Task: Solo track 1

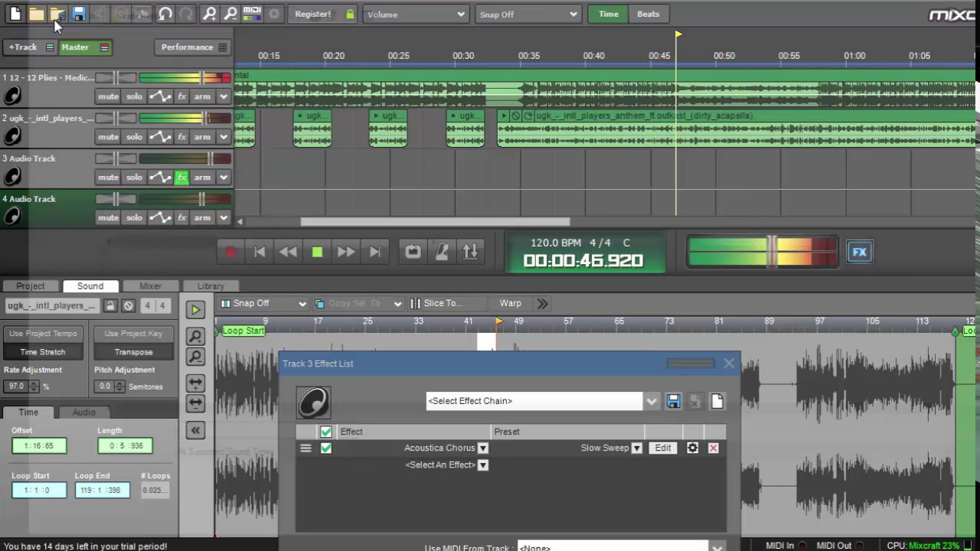Action: 134,96
